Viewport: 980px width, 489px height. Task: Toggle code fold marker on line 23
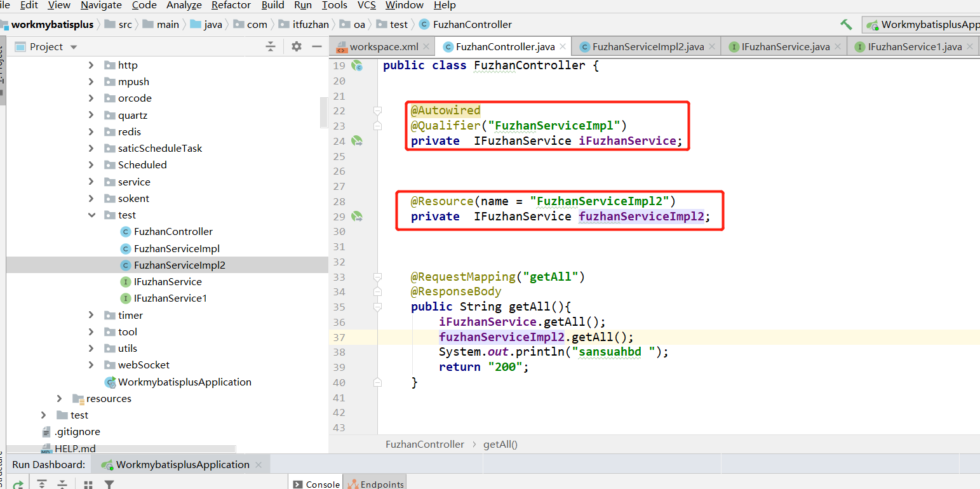click(x=377, y=126)
